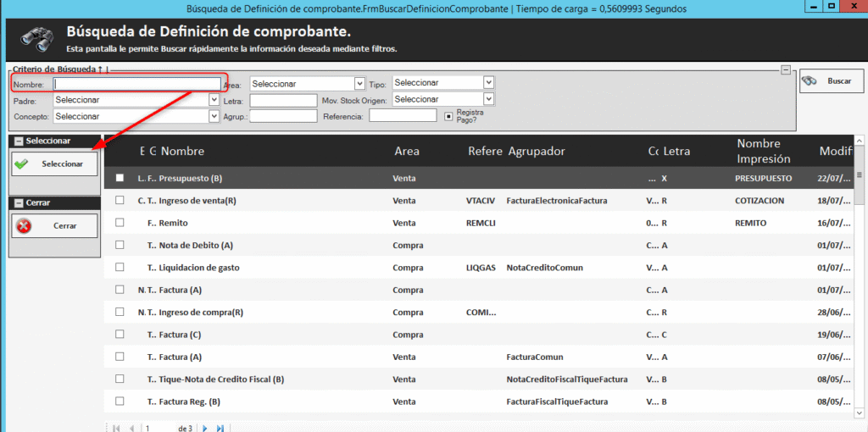Click the Agrupador column header
Viewport: 868px width, 432px height.
537,151
